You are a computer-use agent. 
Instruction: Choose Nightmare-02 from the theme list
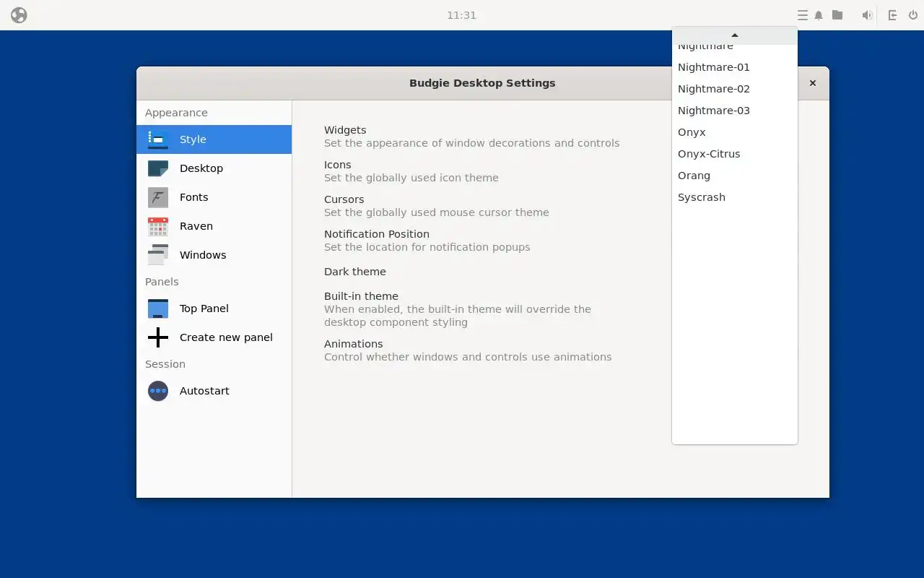pos(735,89)
